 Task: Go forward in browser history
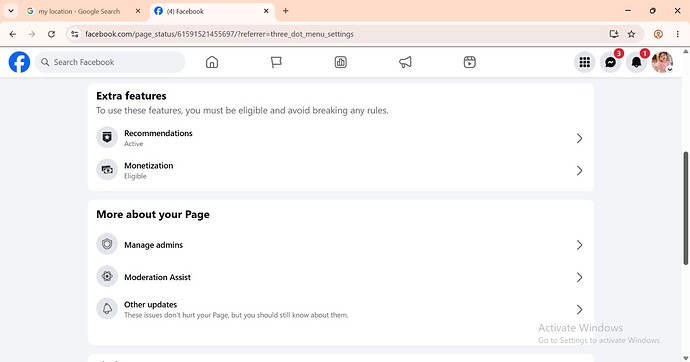[x=32, y=34]
